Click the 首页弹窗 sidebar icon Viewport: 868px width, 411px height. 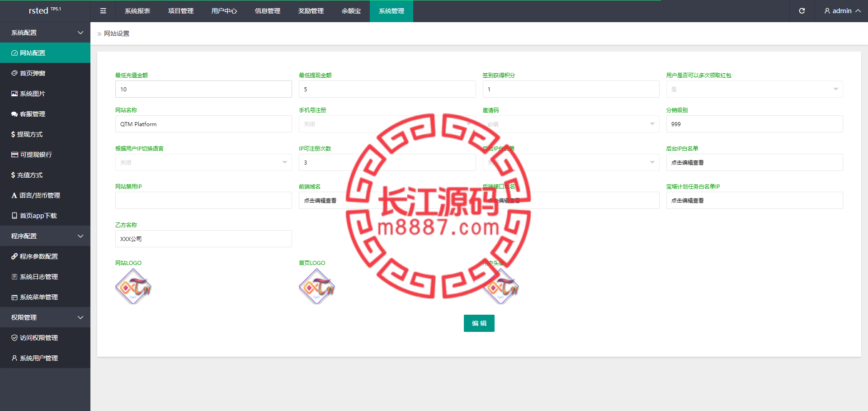coord(14,73)
